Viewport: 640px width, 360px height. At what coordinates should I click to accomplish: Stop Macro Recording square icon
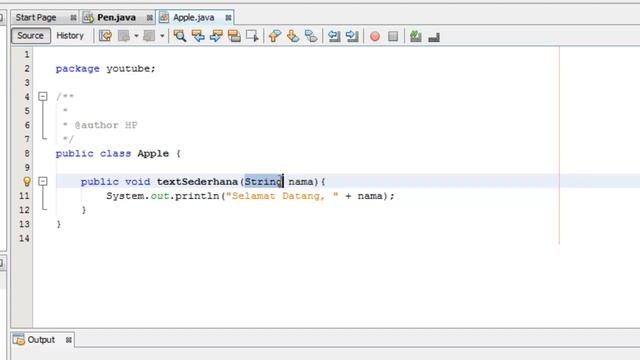coord(393,36)
